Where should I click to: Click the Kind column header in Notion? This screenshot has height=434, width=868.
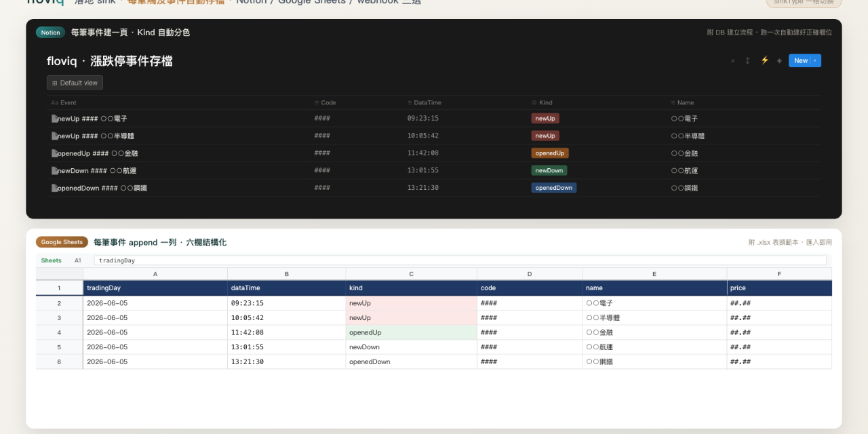542,103
